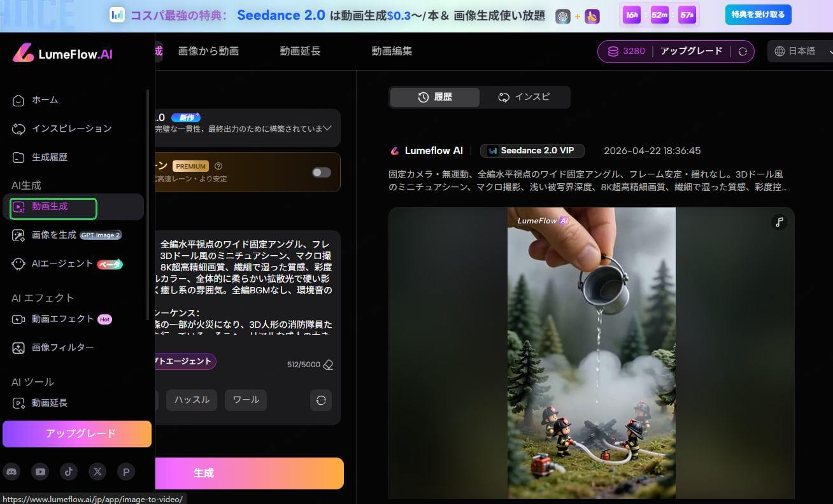
Task: Click the Lumeflow AI icon in history entry
Action: [395, 151]
